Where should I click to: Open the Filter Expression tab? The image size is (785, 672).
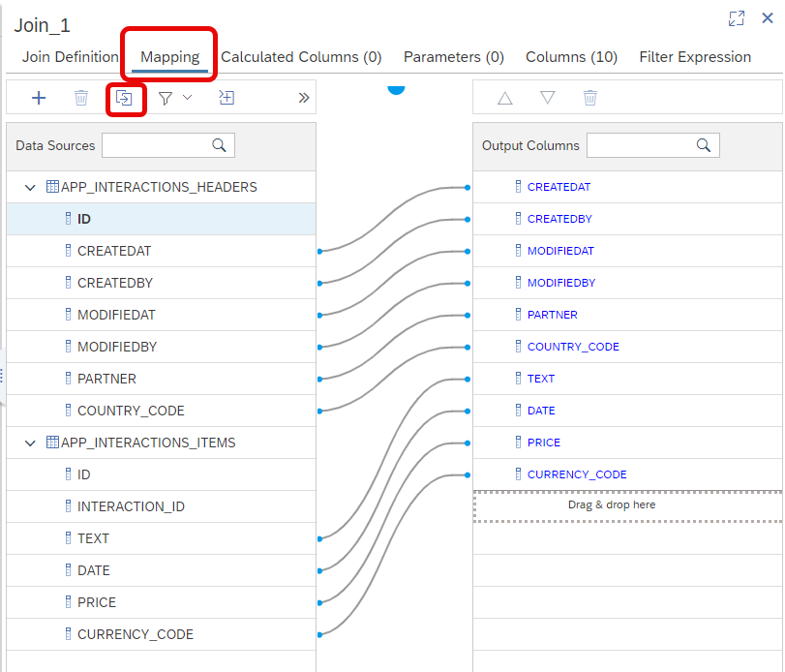point(695,57)
